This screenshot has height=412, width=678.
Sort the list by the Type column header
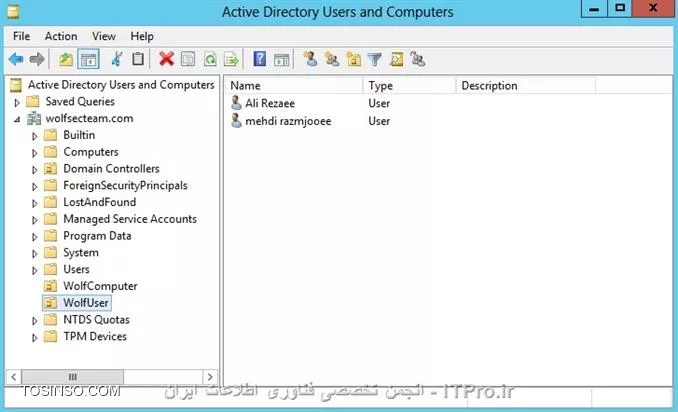(409, 86)
